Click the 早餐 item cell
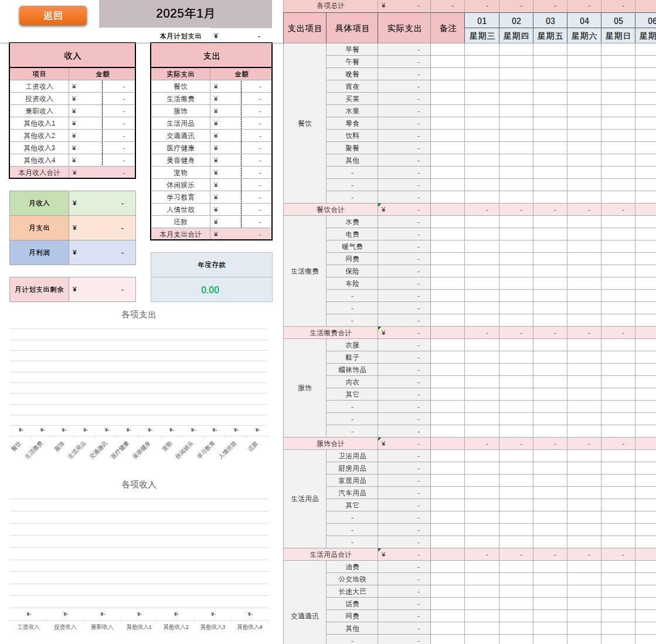The height and width of the screenshot is (644, 656). point(352,49)
